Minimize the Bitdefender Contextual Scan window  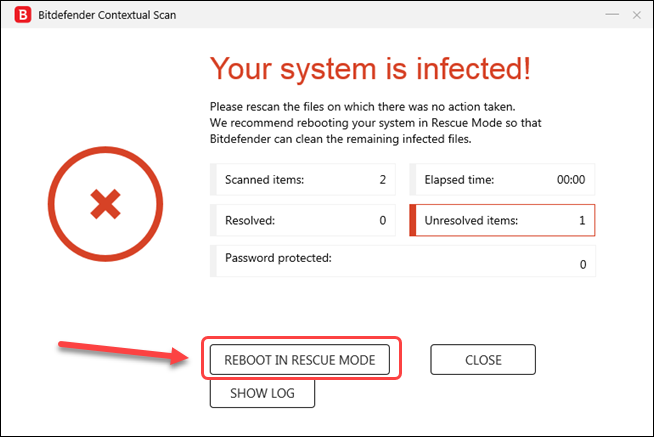click(x=612, y=15)
